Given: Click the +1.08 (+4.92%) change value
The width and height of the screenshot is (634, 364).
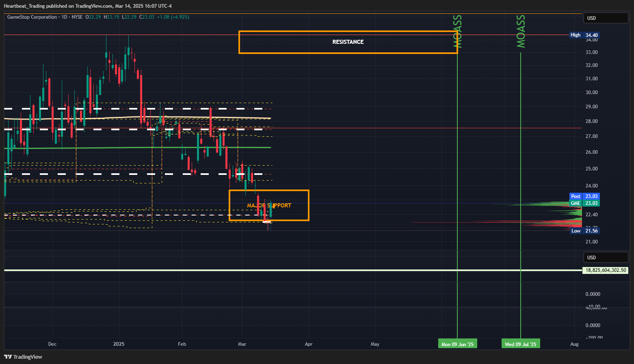Looking at the screenshot, I should [x=173, y=17].
